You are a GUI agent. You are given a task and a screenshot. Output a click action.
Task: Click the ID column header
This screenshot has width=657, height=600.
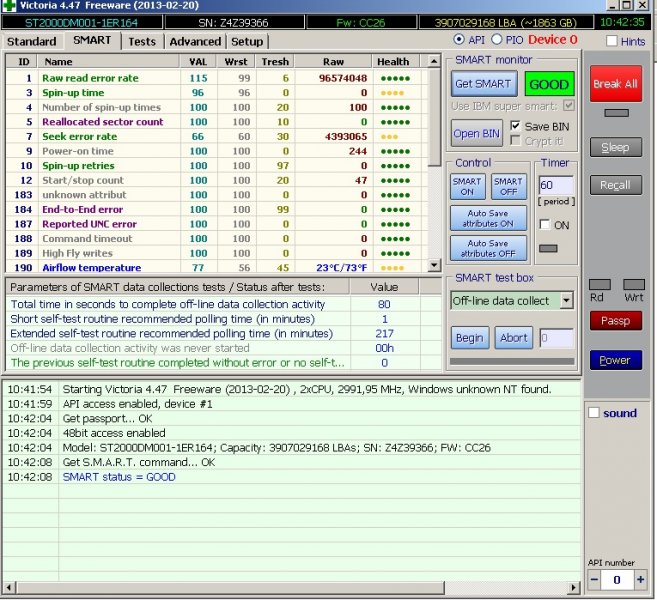click(x=23, y=62)
